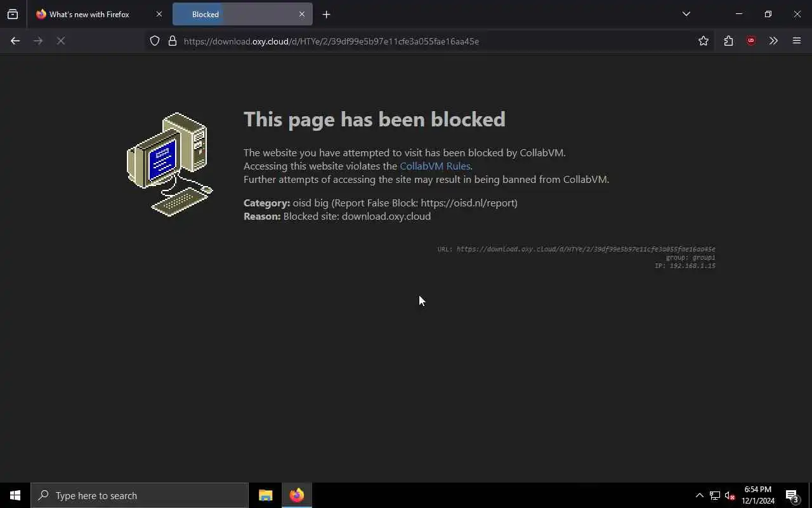Close the Blocked tab
The image size is (812, 508).
[302, 14]
